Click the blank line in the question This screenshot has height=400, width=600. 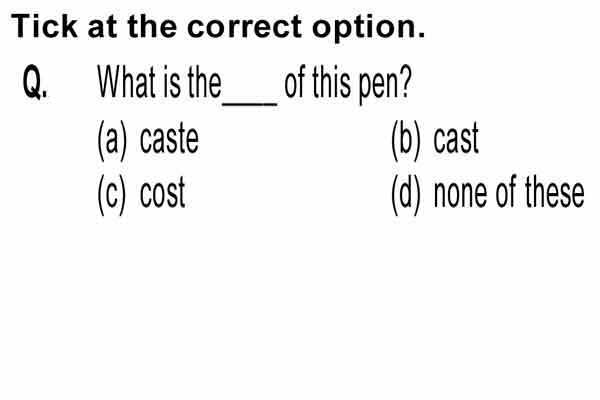tap(250, 103)
